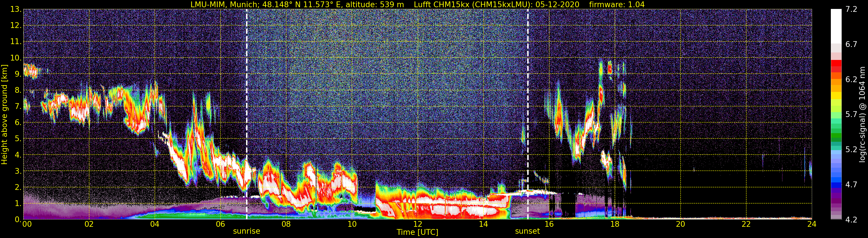Click the y-axis tick label '13.'
868x238 pixels.
[x=16, y=10]
